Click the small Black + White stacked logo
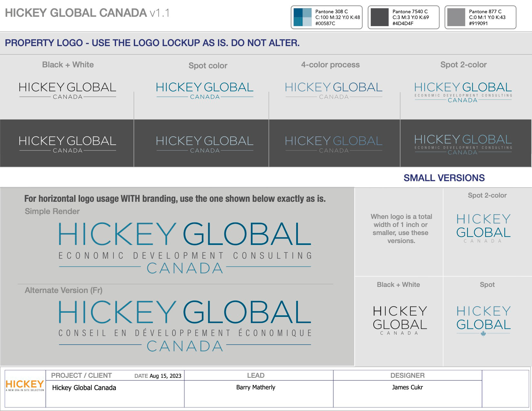 click(x=400, y=320)
